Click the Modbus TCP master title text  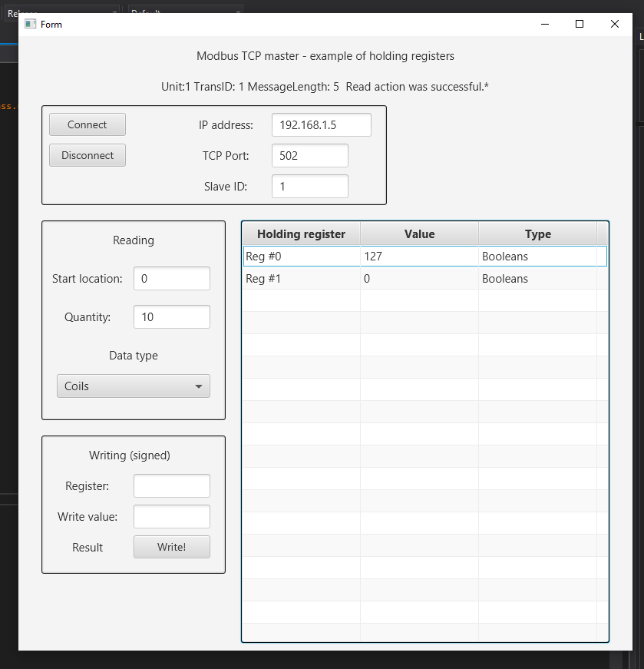[325, 56]
